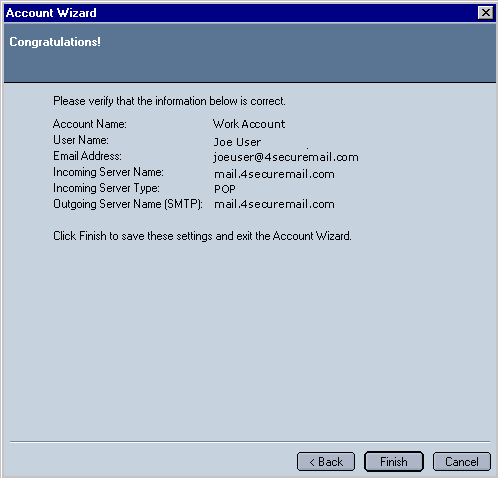This screenshot has width=498, height=478.
Task: Go back using the Back button
Action: click(x=326, y=462)
